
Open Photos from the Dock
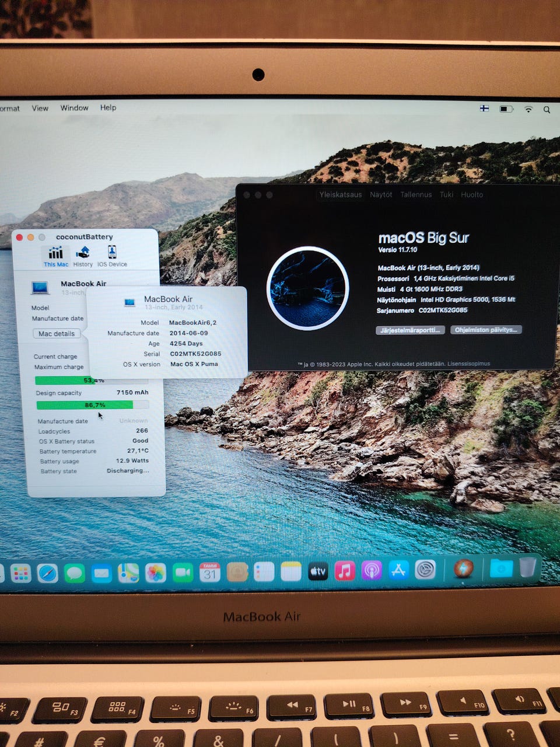point(156,573)
